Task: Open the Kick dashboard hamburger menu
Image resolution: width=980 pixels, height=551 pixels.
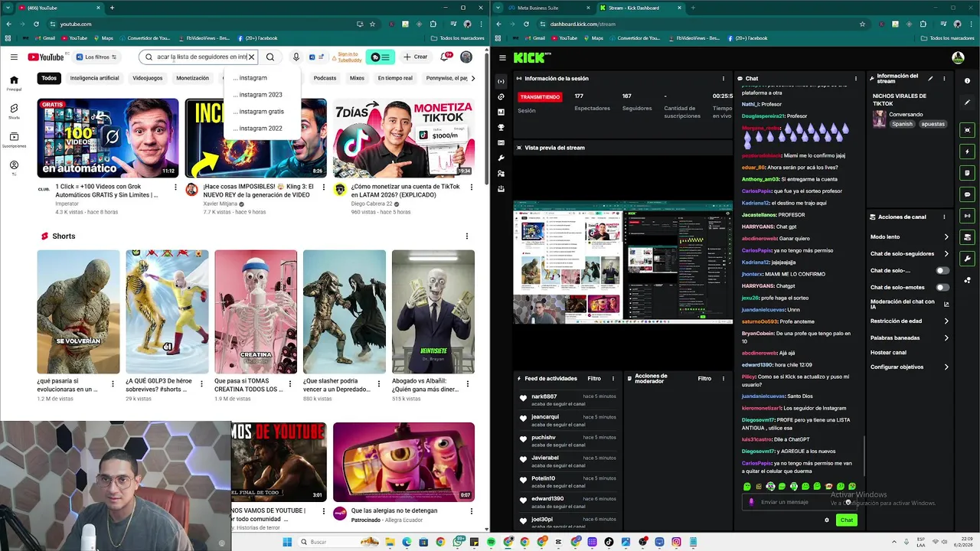Action: (502, 57)
